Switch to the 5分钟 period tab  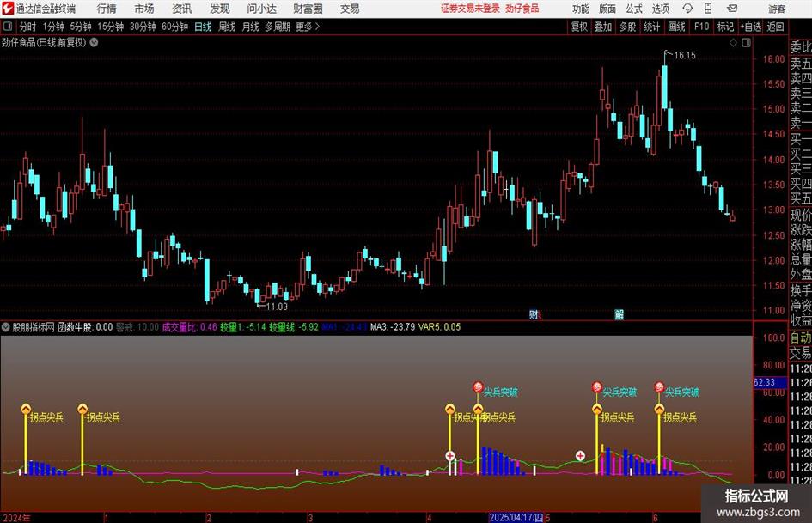(x=80, y=27)
